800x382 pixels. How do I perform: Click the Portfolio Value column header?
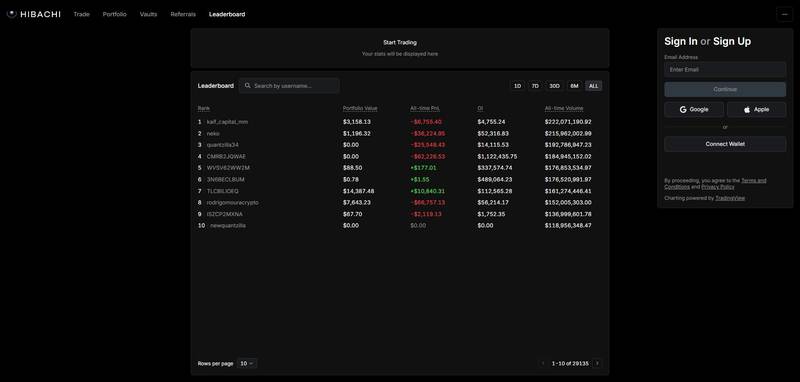(x=360, y=108)
